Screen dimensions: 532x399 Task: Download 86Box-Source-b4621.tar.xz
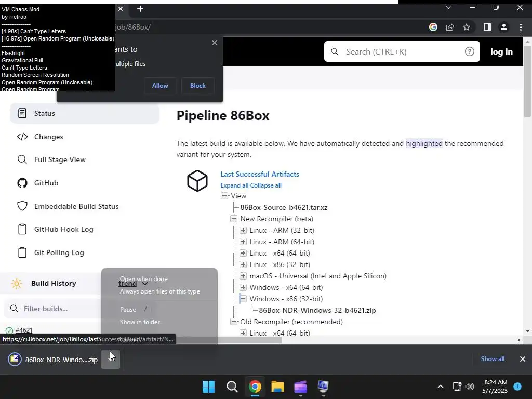pos(284,207)
